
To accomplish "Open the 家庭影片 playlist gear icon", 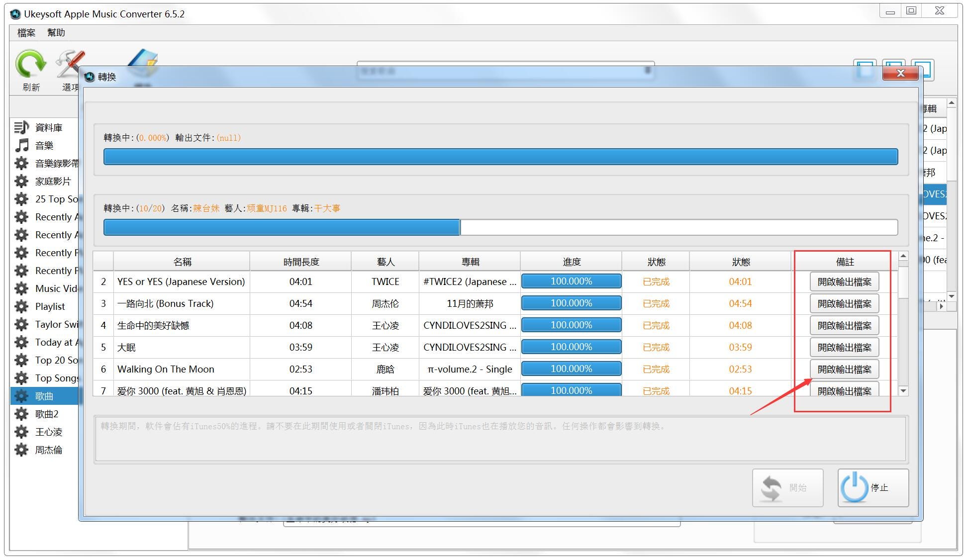I will (x=21, y=181).
